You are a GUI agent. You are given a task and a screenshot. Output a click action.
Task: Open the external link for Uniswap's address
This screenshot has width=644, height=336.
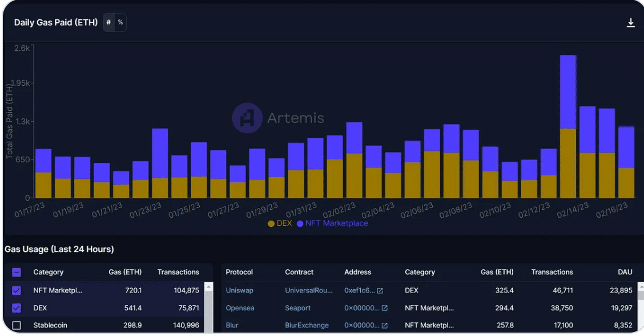coord(381,290)
